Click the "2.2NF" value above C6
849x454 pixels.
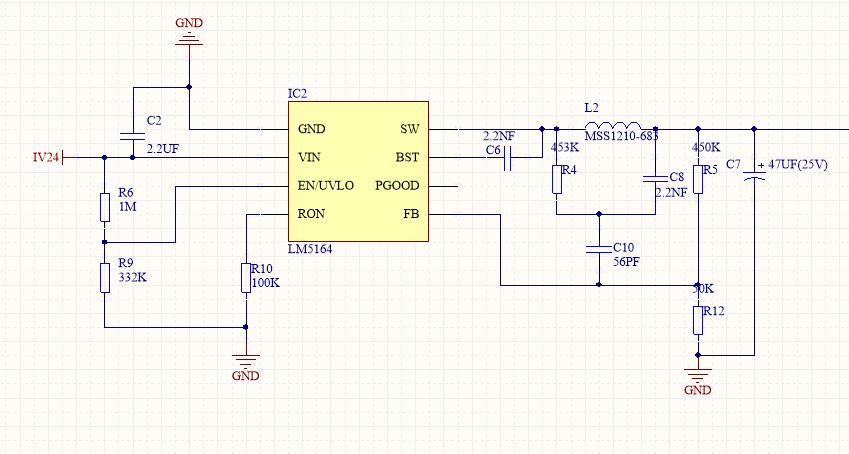click(499, 137)
